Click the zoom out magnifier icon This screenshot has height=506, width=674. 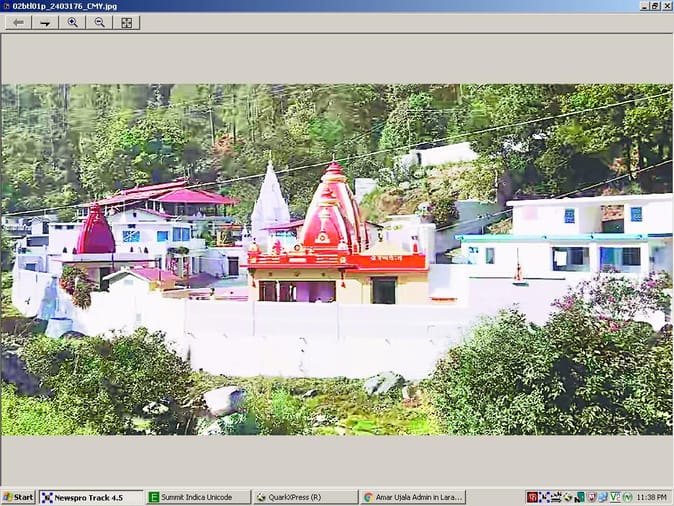coord(99,22)
